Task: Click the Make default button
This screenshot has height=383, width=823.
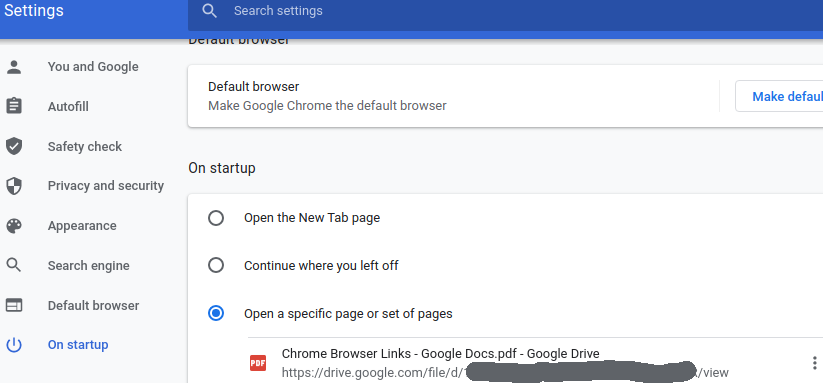Action: 780,97
